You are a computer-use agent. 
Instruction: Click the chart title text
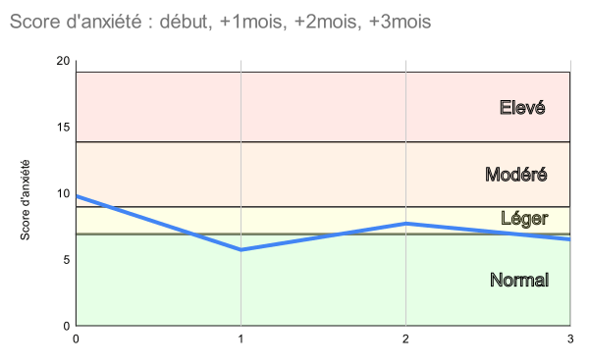[220, 22]
